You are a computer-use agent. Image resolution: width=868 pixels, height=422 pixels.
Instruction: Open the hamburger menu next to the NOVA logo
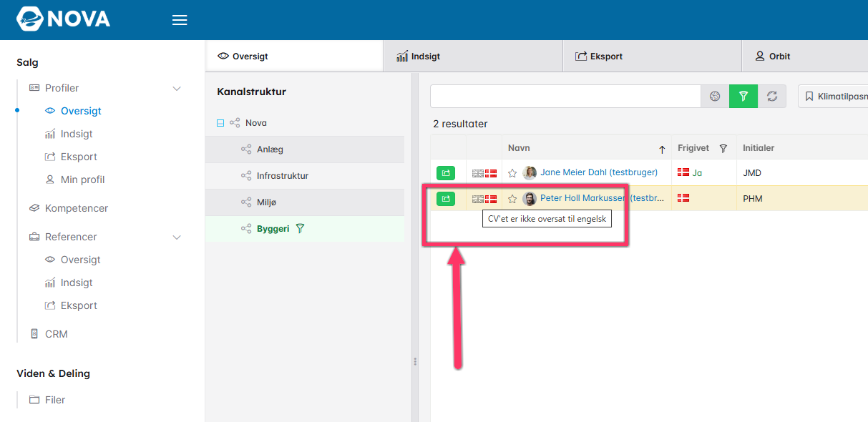coord(180,20)
